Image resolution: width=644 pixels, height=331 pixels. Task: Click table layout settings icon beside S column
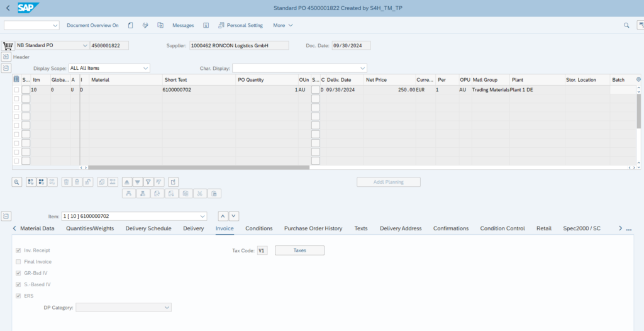coord(16,79)
